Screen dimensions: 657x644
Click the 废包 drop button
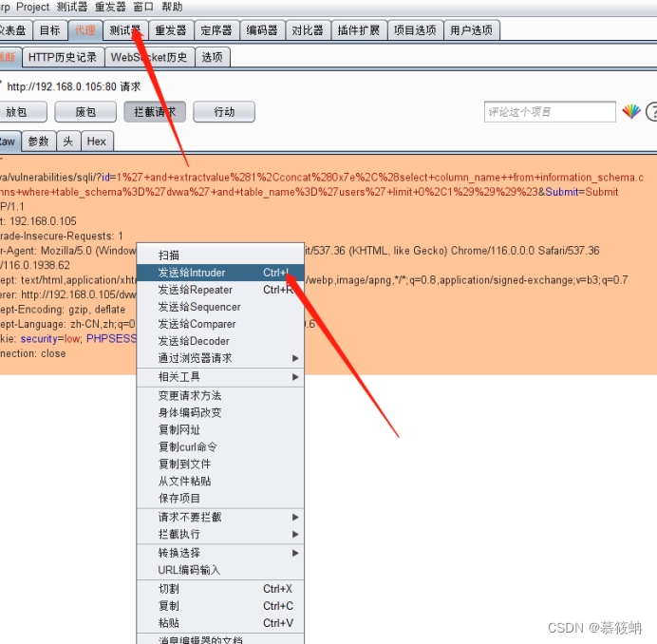[85, 111]
